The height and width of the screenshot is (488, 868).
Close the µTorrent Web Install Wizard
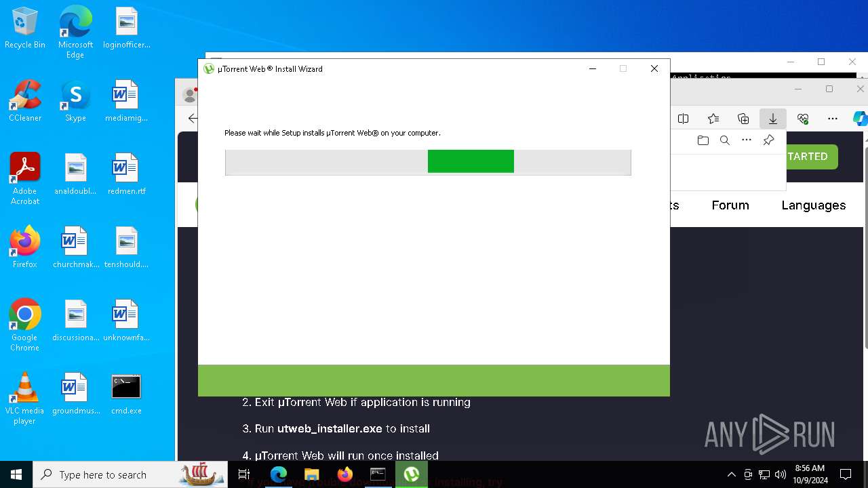click(654, 68)
